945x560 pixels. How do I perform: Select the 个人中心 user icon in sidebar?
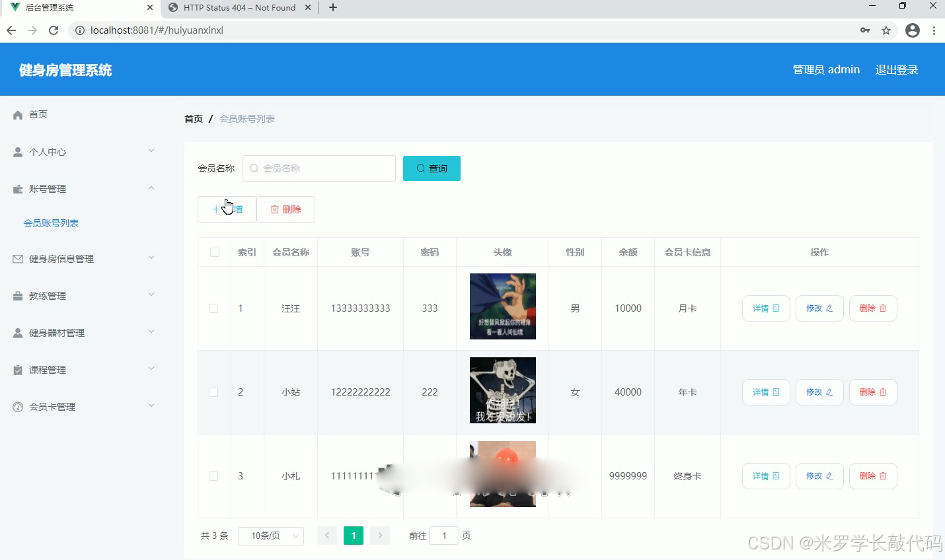(x=17, y=151)
